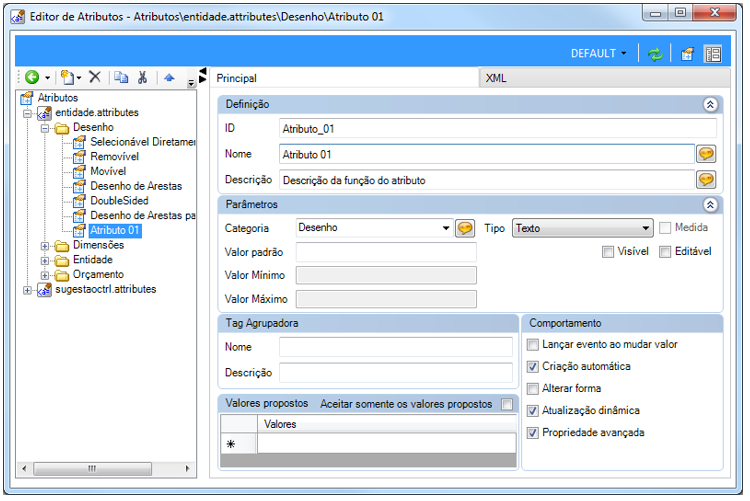Click the Orçamento folder icon
The height and width of the screenshot is (501, 750).
(62, 276)
